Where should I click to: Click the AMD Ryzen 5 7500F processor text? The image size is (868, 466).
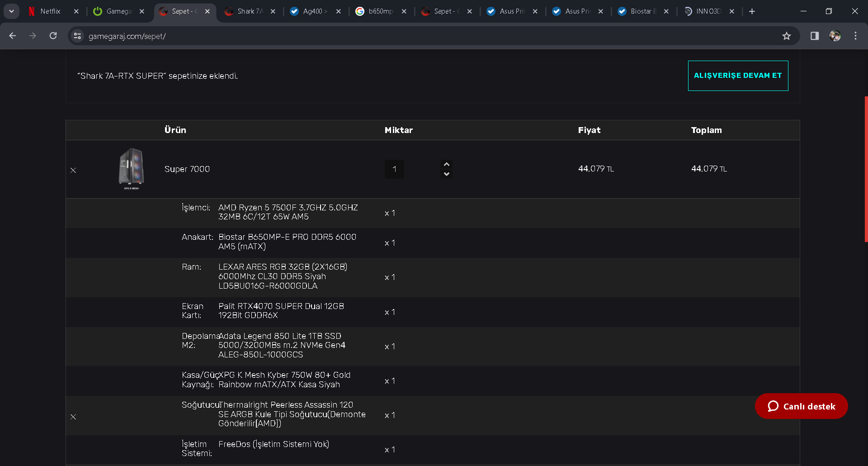tap(288, 212)
